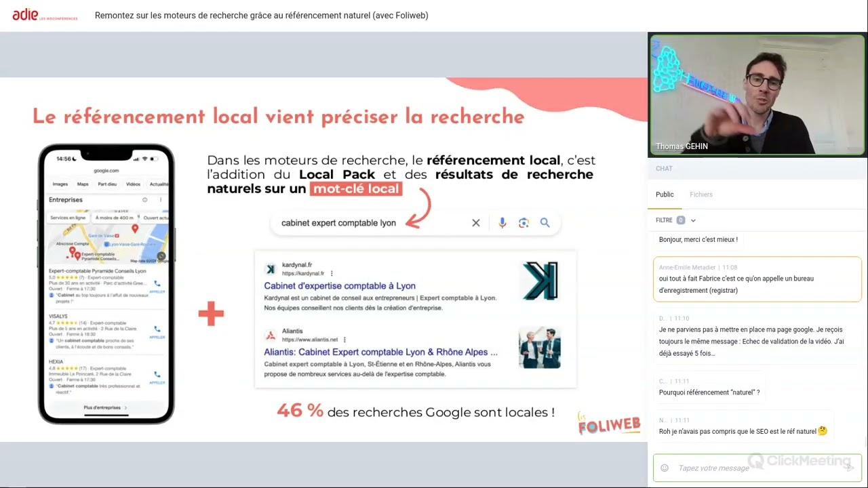This screenshot has width=868, height=488.
Task: Click the VISALYS listing name
Action: tap(58, 316)
